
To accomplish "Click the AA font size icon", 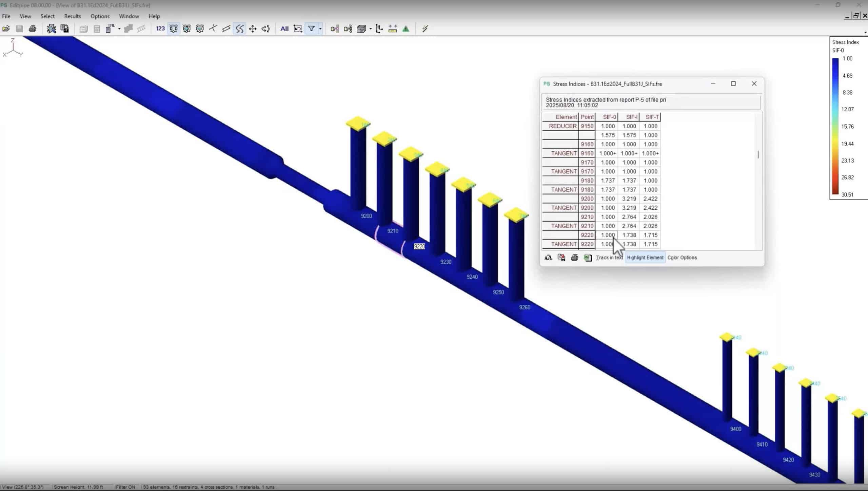I will pos(548,258).
